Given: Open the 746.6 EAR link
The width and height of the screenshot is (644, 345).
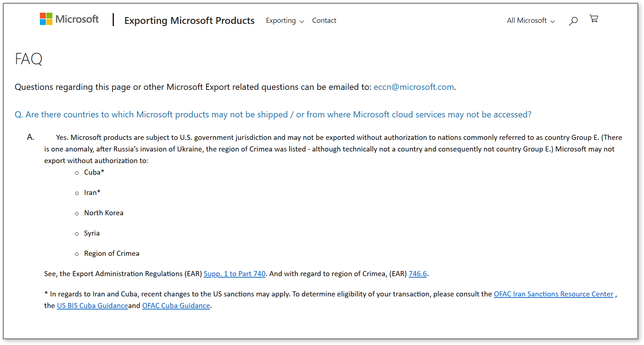Looking at the screenshot, I should pyautogui.click(x=417, y=274).
